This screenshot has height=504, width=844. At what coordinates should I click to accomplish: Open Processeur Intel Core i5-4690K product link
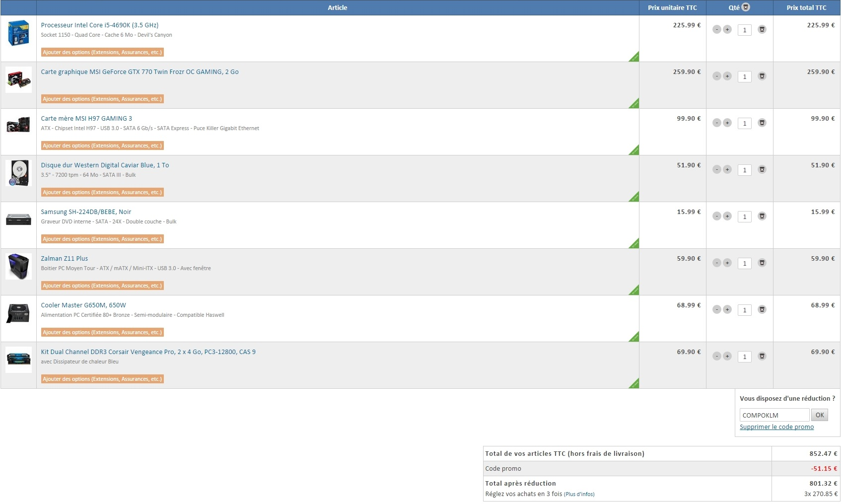click(100, 25)
